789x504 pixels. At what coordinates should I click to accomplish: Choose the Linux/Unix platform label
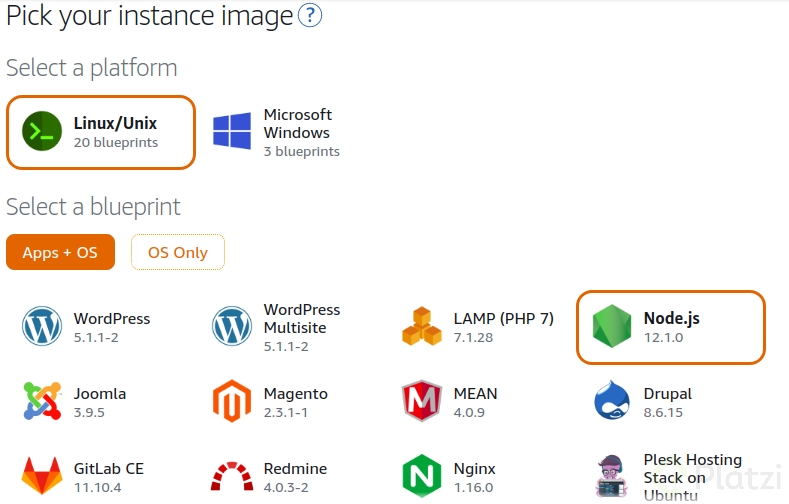pyautogui.click(x=115, y=123)
